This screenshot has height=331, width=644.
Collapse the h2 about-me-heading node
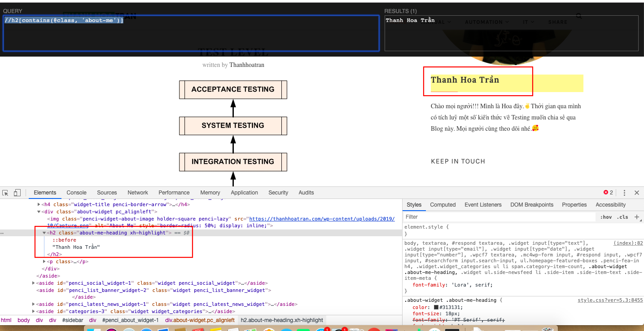[x=44, y=233]
